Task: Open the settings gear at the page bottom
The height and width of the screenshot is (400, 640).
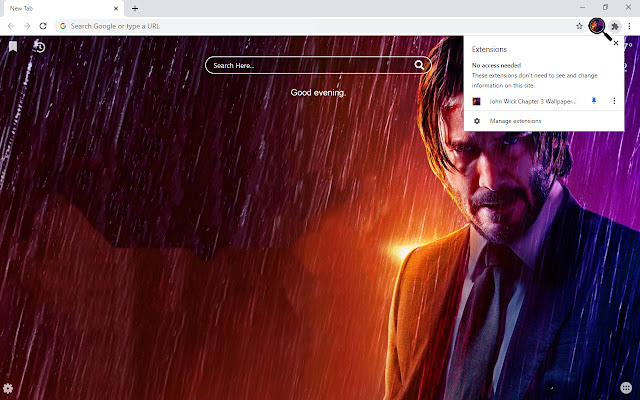Action: click(8, 388)
